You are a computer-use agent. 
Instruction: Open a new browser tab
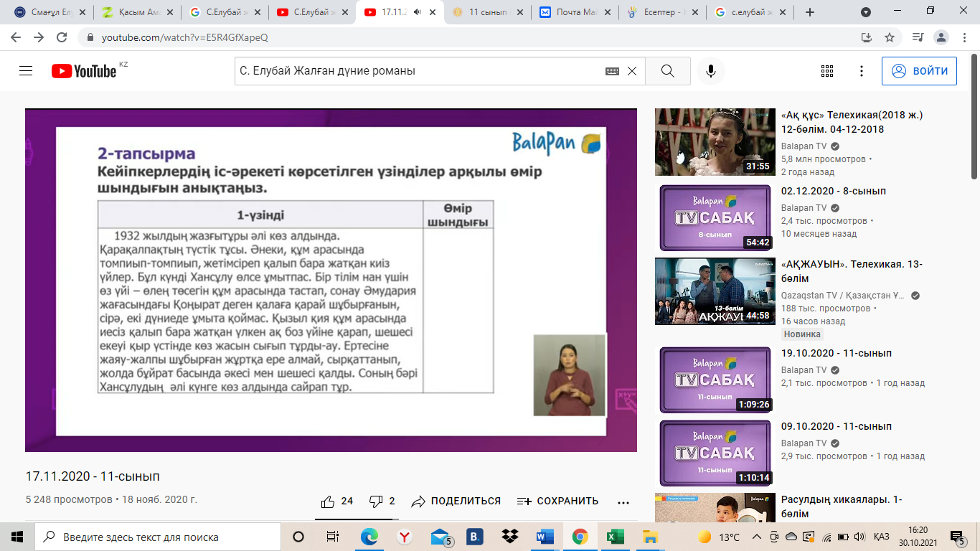pos(810,12)
